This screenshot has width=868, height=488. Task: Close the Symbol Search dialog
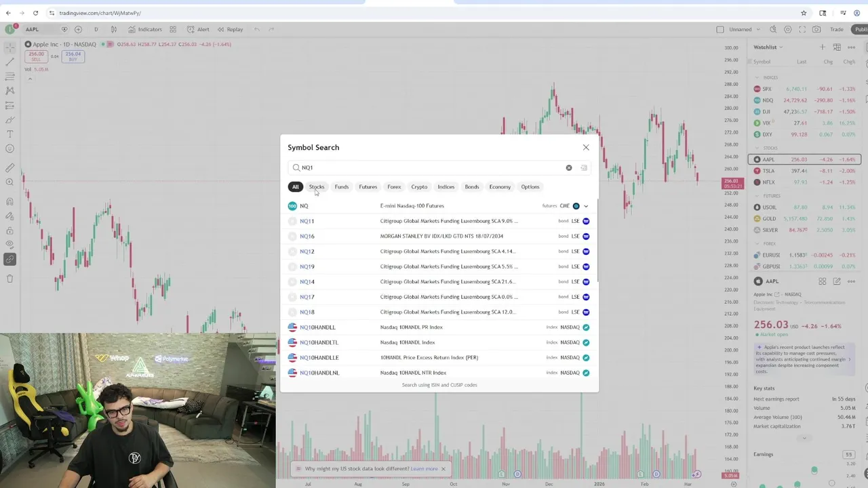click(x=586, y=147)
